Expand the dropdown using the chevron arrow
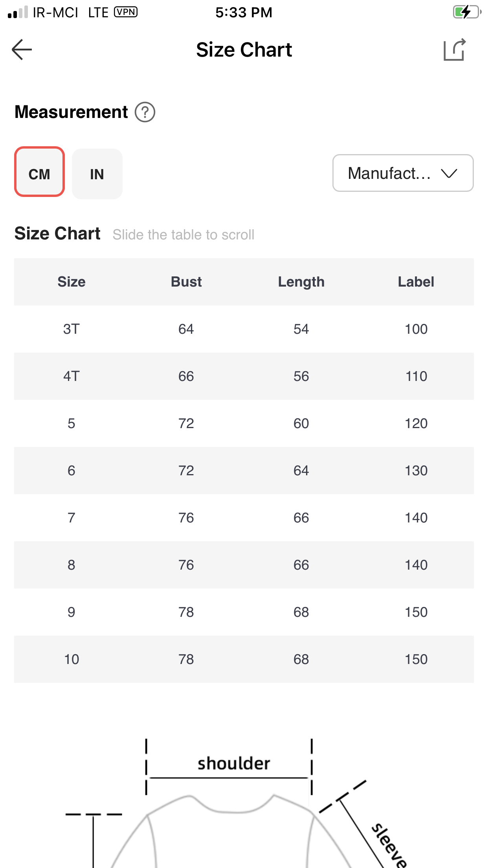The width and height of the screenshot is (488, 868). pos(449,173)
